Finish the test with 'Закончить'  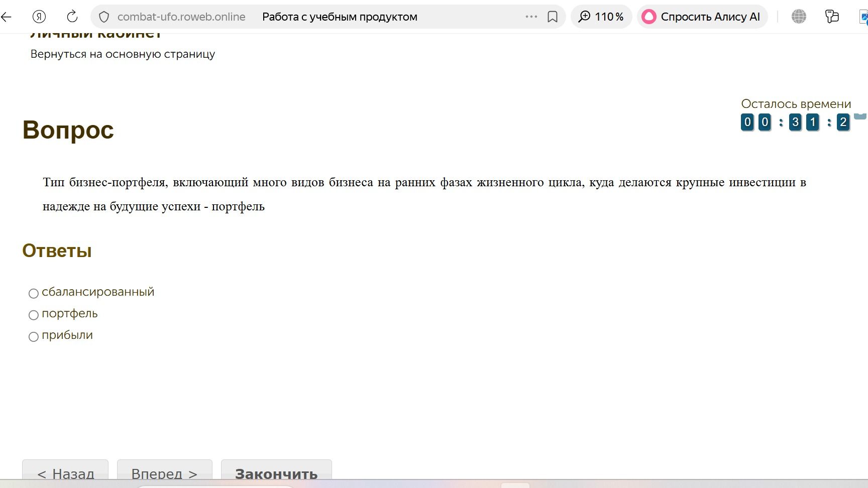tap(276, 473)
